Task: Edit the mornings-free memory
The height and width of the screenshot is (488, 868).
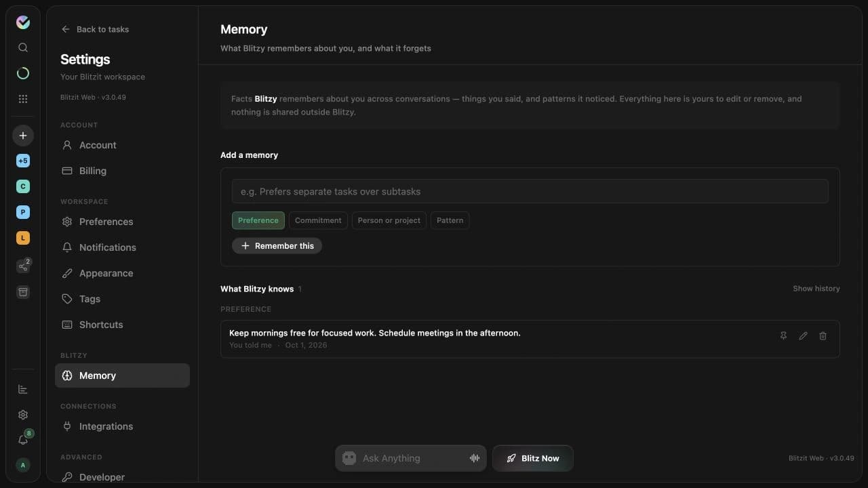Action: click(x=803, y=335)
